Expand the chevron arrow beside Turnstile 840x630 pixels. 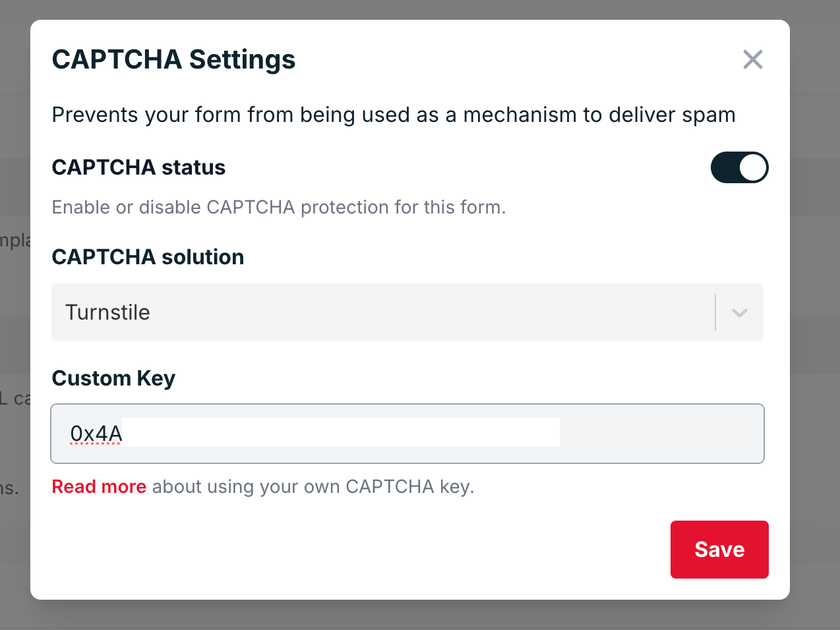(x=740, y=312)
